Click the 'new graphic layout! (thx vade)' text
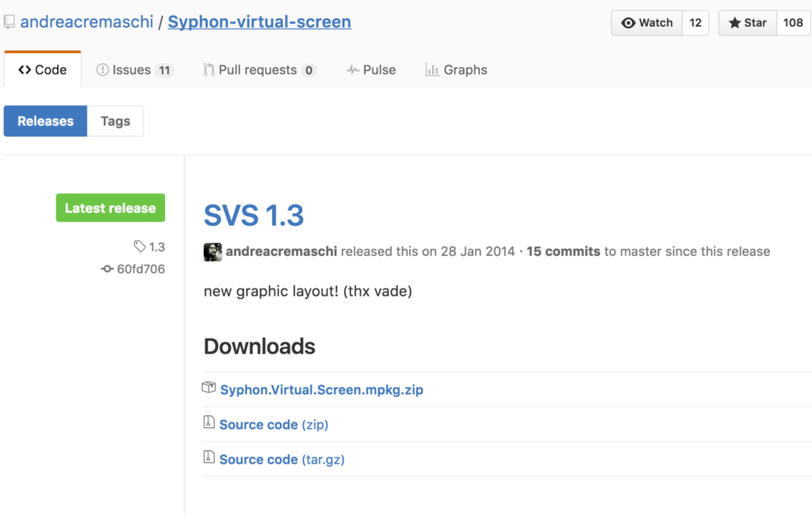 pos(308,292)
